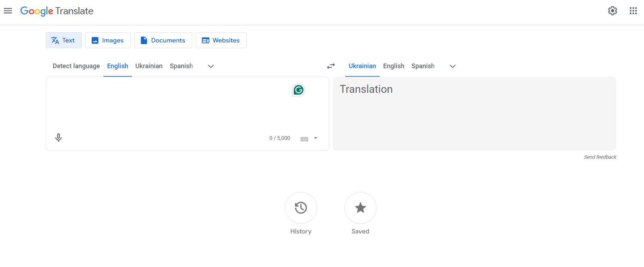Select Spanish as source language

pyautogui.click(x=181, y=66)
